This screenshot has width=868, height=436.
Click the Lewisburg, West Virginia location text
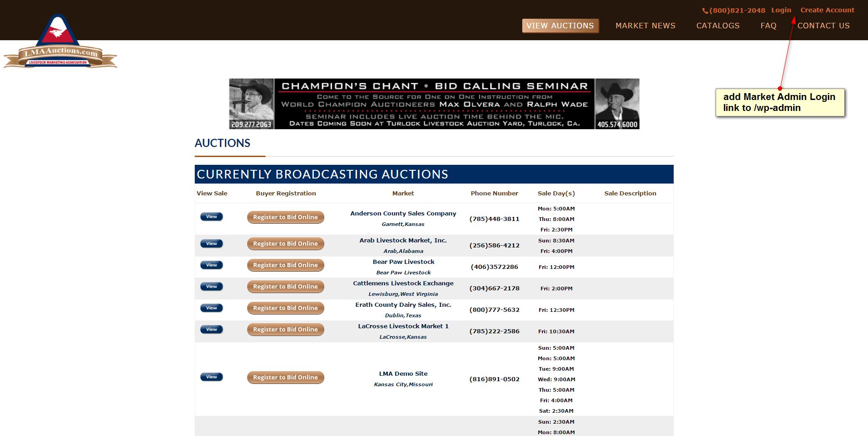(403, 294)
